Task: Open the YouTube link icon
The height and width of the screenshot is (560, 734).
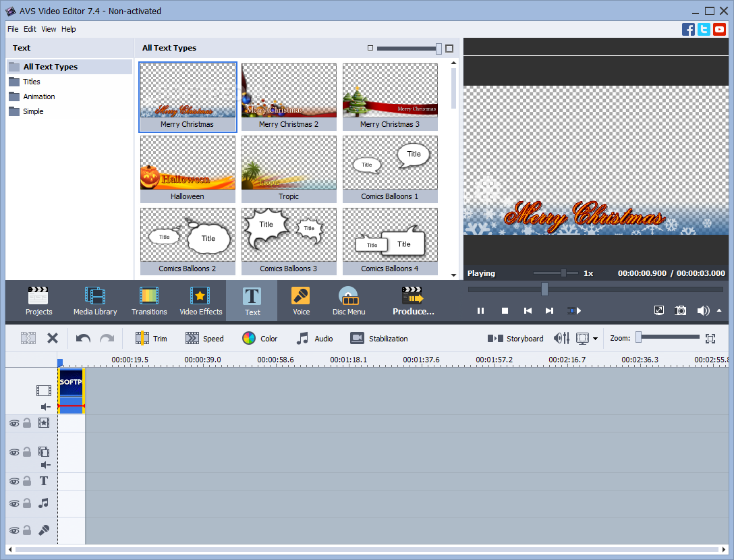Action: click(x=719, y=29)
